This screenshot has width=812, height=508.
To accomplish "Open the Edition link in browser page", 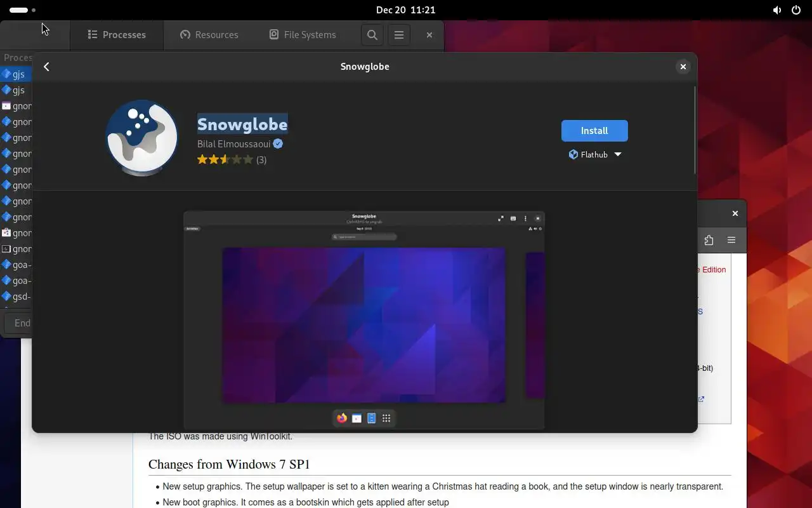I will tap(712, 270).
